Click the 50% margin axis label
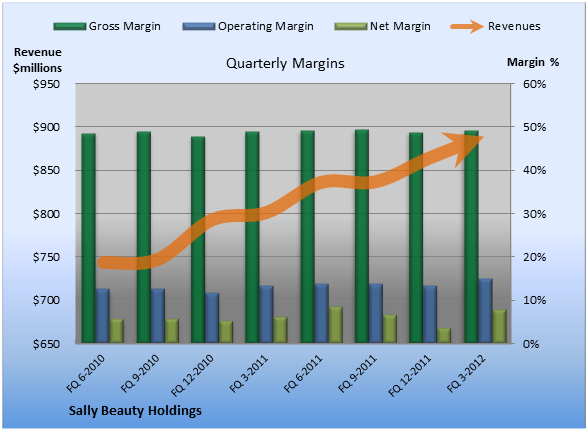587x430 pixels. pos(534,127)
